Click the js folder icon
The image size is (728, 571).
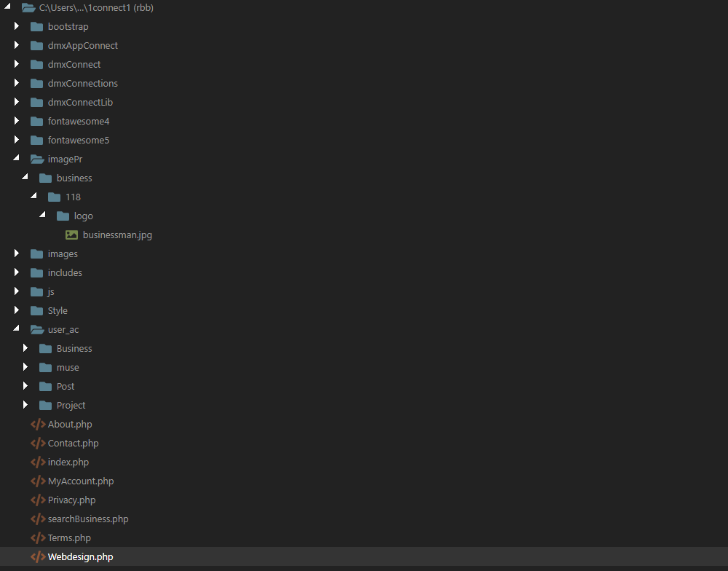(x=36, y=292)
